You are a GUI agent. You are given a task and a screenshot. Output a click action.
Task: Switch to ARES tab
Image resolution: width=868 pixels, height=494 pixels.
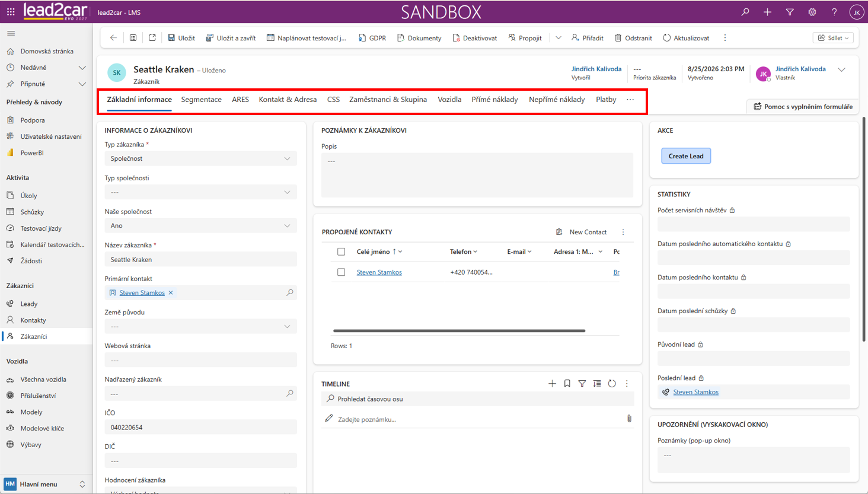click(240, 100)
